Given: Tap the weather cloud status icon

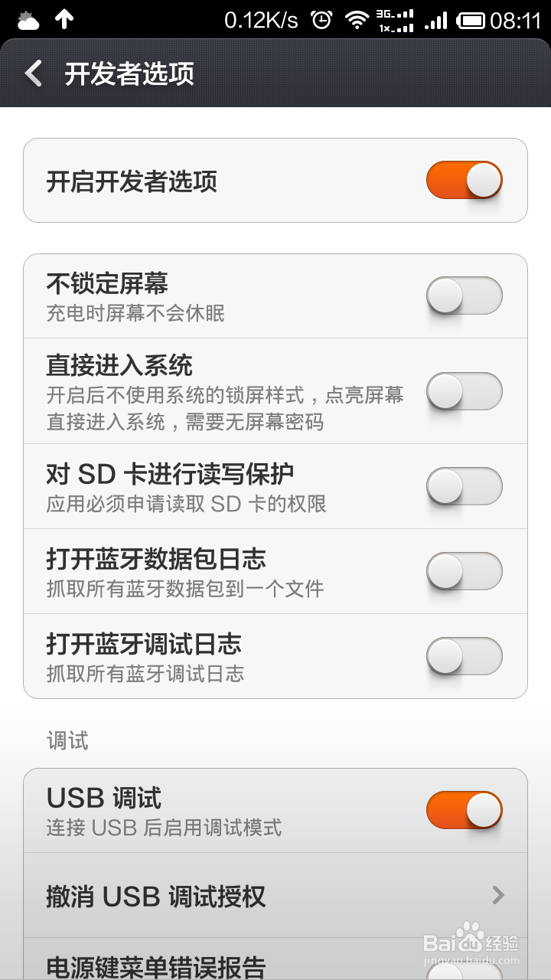Looking at the screenshot, I should [28, 20].
